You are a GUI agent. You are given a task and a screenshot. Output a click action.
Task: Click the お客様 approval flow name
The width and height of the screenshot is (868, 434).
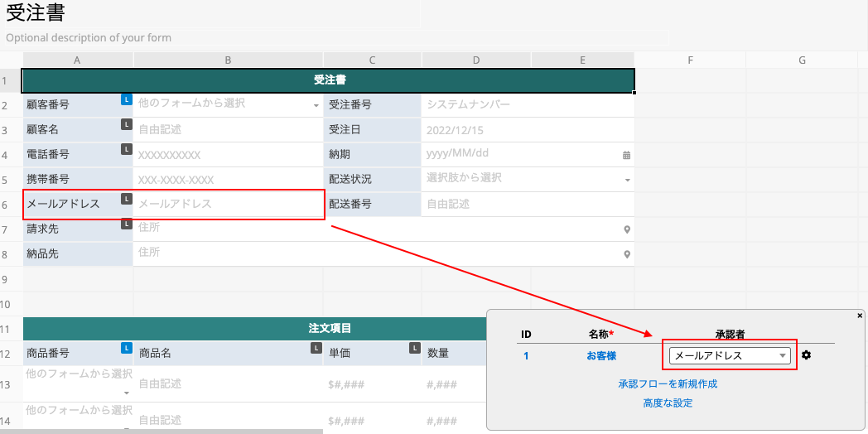(600, 356)
